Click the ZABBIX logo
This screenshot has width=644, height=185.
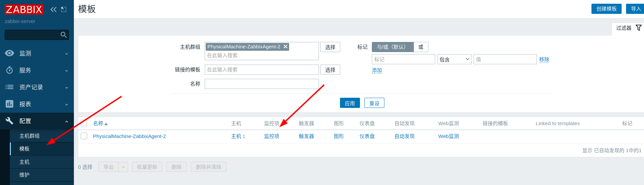tap(24, 9)
